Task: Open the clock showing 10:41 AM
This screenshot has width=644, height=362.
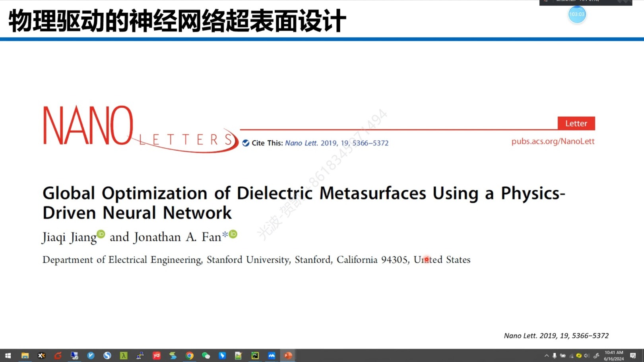Action: [614, 356]
